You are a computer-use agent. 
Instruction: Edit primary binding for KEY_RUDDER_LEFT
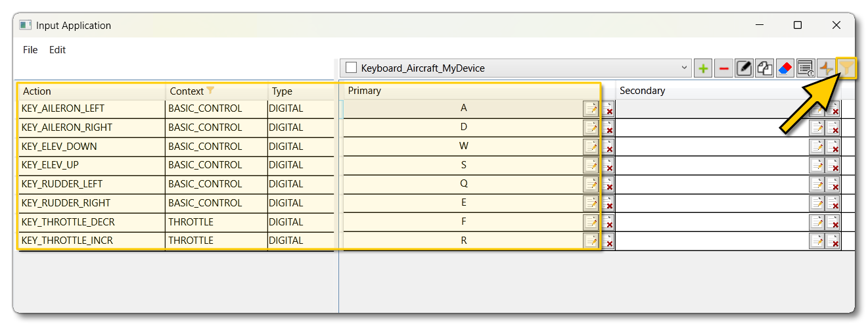tap(591, 185)
